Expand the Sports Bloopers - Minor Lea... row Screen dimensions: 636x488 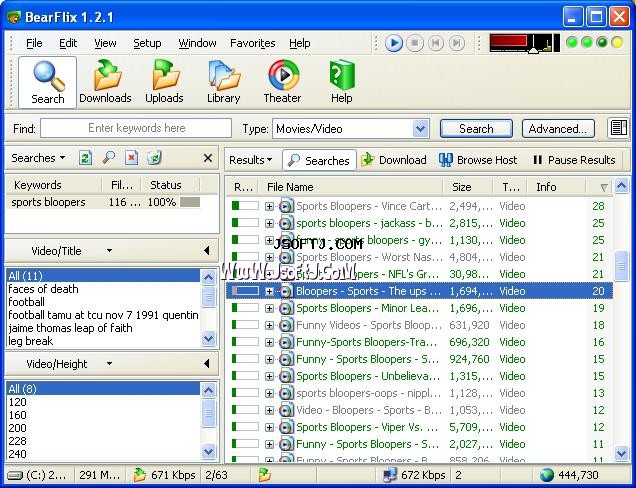[x=269, y=308]
